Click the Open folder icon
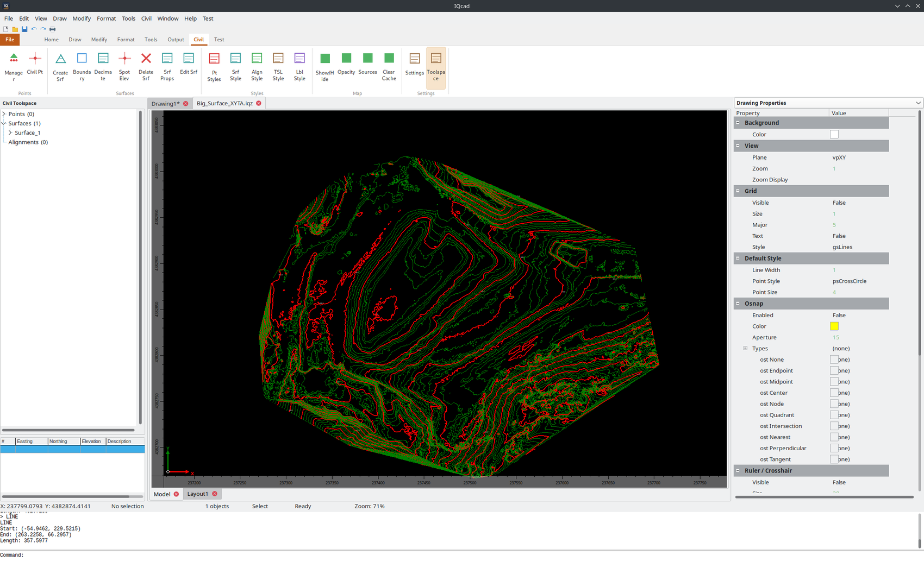Viewport: 924px width, 561px height. [x=15, y=29]
